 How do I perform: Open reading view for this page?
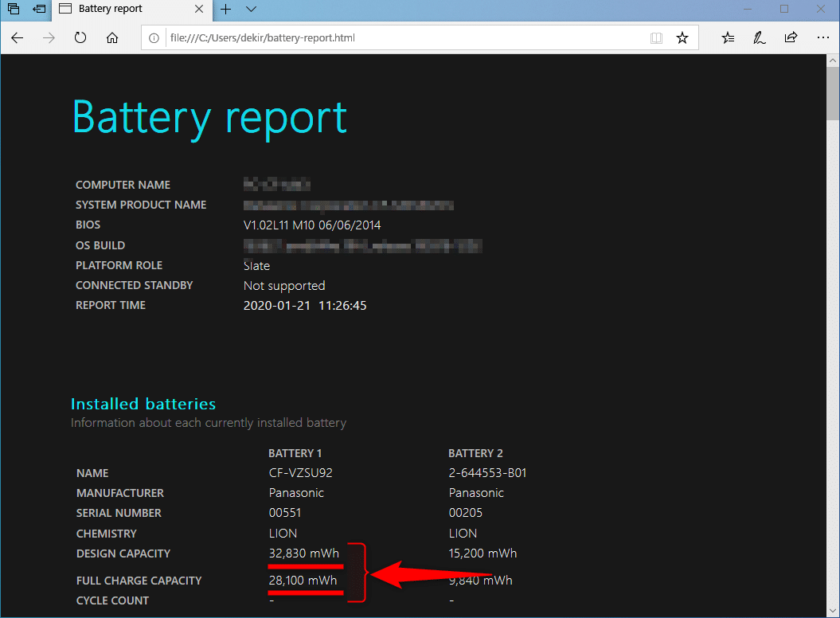coord(656,38)
